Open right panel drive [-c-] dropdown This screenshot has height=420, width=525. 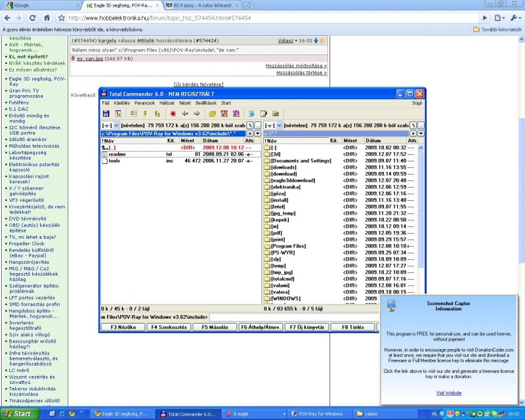(x=280, y=125)
